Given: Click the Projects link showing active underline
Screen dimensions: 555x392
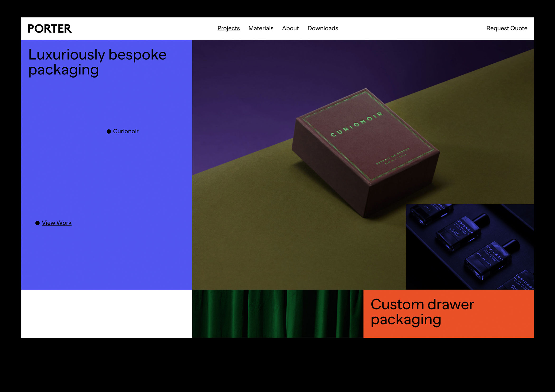Looking at the screenshot, I should point(228,28).
